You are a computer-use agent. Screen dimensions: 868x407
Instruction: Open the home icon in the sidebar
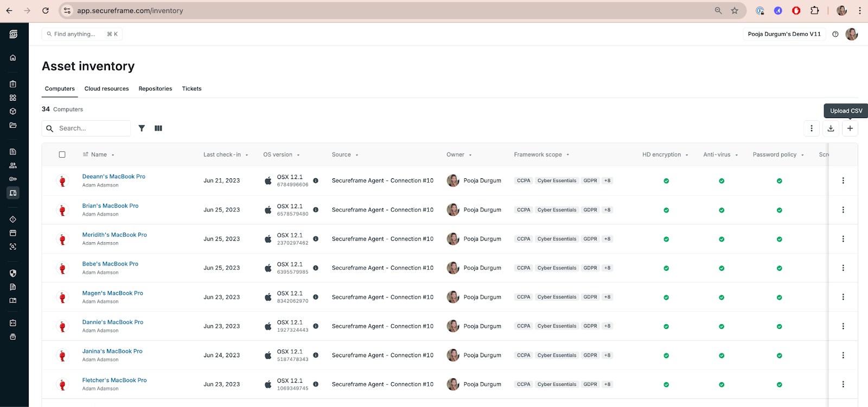point(13,57)
